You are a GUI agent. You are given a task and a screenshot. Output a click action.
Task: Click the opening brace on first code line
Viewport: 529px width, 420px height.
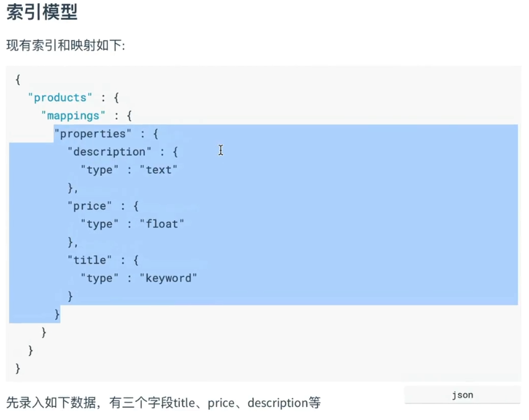18,79
